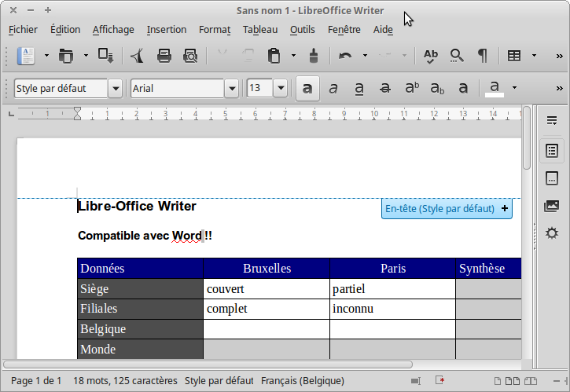Click the Insert Table toolbar icon
The height and width of the screenshot is (392, 570).
(x=514, y=56)
